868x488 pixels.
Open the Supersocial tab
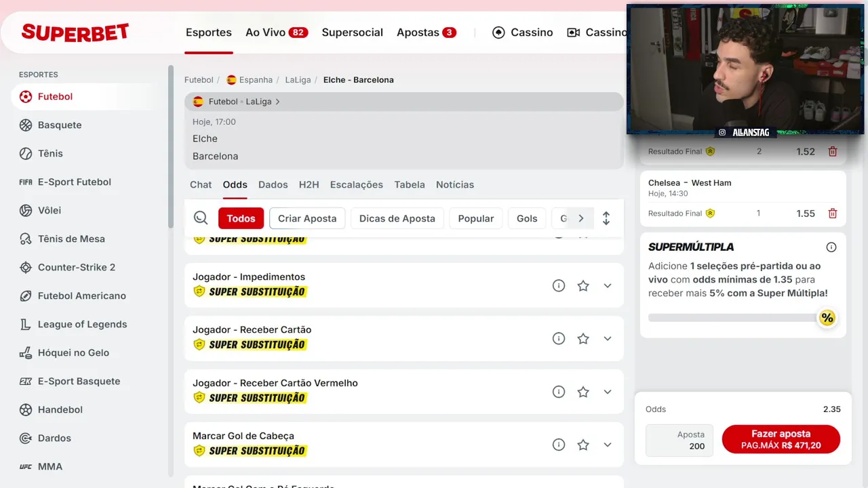(353, 33)
